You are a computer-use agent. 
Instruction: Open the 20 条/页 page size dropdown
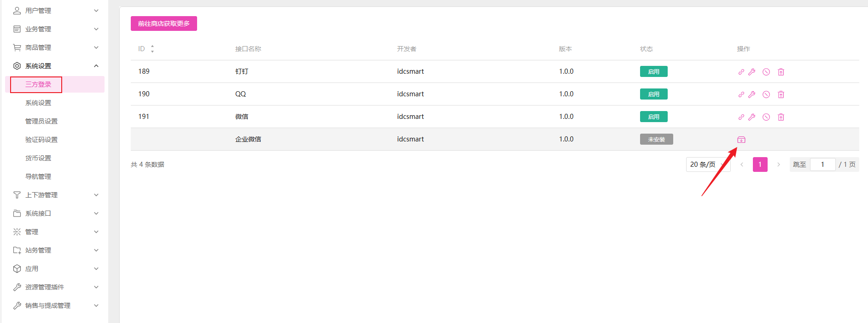coord(707,164)
